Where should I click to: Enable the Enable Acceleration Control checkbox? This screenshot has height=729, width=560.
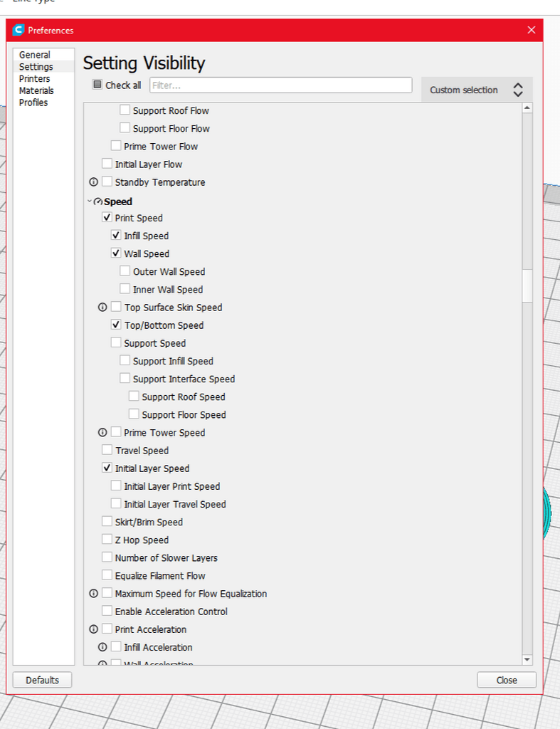(107, 611)
